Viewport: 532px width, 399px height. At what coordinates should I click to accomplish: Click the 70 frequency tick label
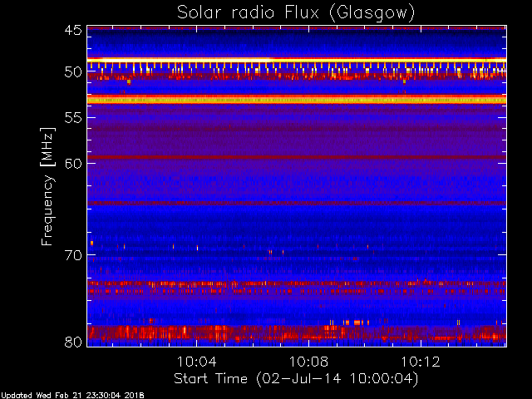click(x=73, y=255)
